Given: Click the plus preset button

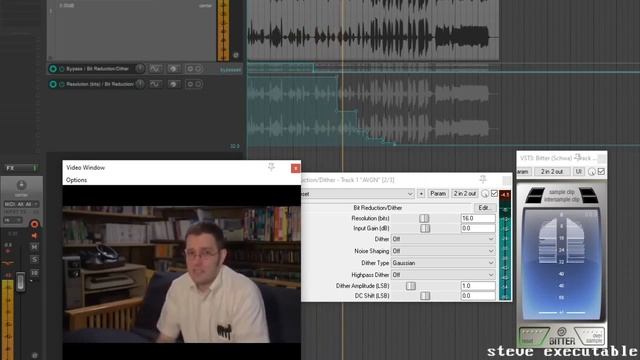Looking at the screenshot, I should click(421, 194).
